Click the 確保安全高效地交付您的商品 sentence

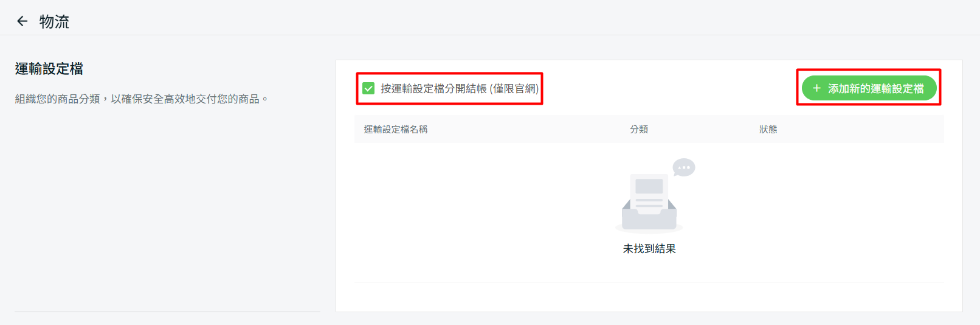[190, 99]
